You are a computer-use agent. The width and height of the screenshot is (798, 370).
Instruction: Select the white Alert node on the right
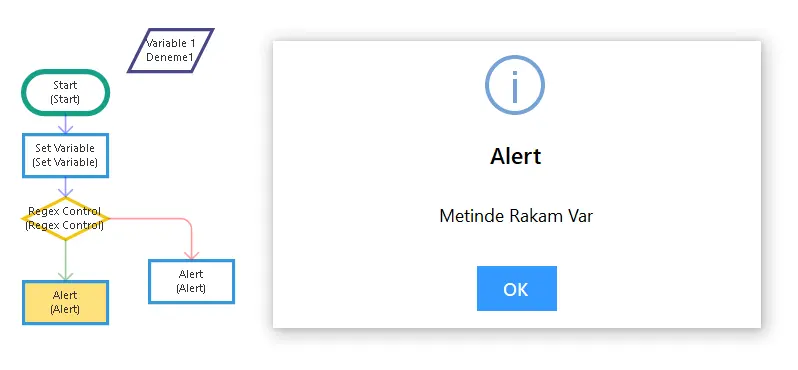click(x=191, y=281)
